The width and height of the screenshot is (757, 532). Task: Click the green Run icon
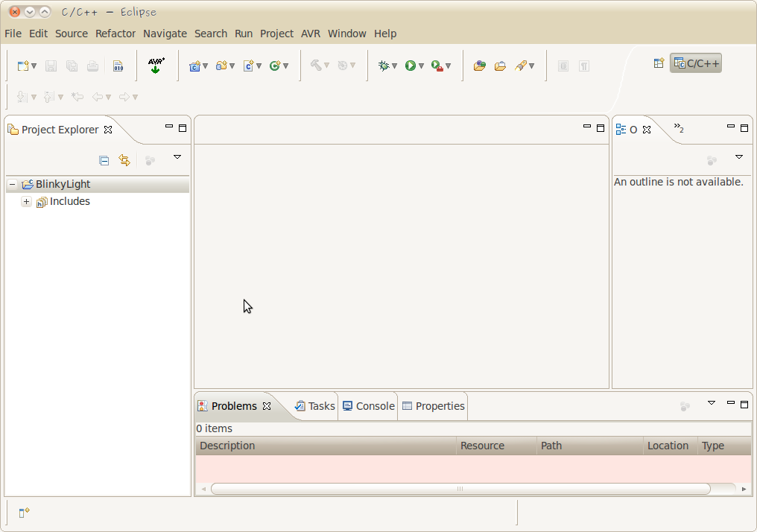click(x=411, y=66)
